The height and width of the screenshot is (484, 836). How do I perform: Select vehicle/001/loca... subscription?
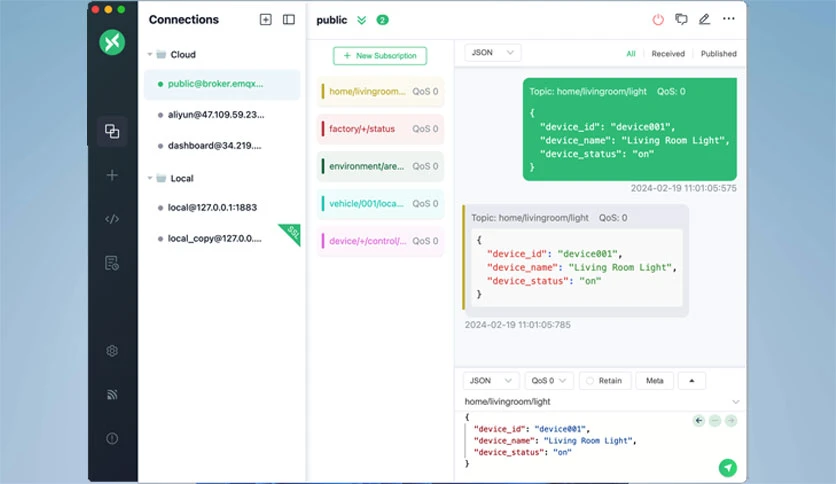(380, 204)
